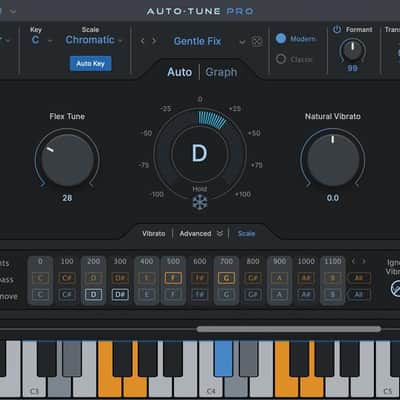Image resolution: width=400 pixels, height=400 pixels.
Task: Go to previous preset with left arrow
Action: 143,41
